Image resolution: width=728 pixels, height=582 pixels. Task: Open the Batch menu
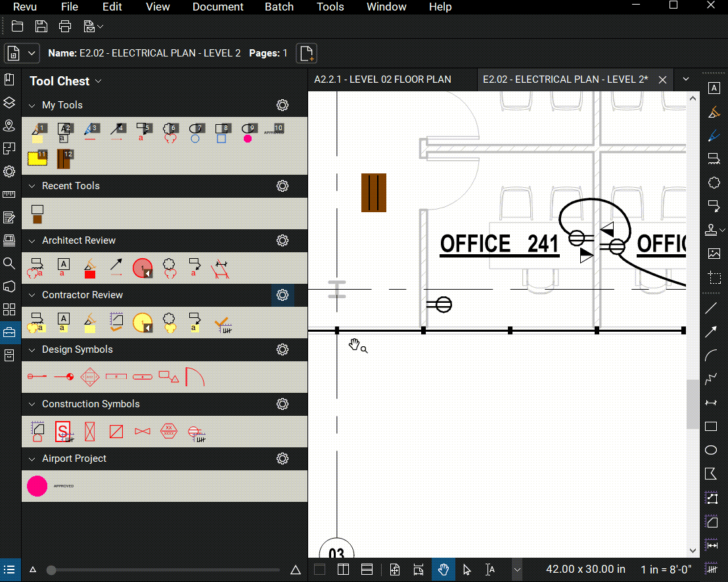pos(279,7)
